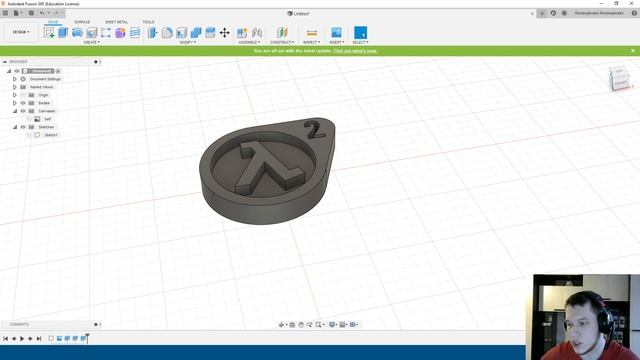Select the Hole tool in Create
Viewport: 640px width, 360px height.
91,33
